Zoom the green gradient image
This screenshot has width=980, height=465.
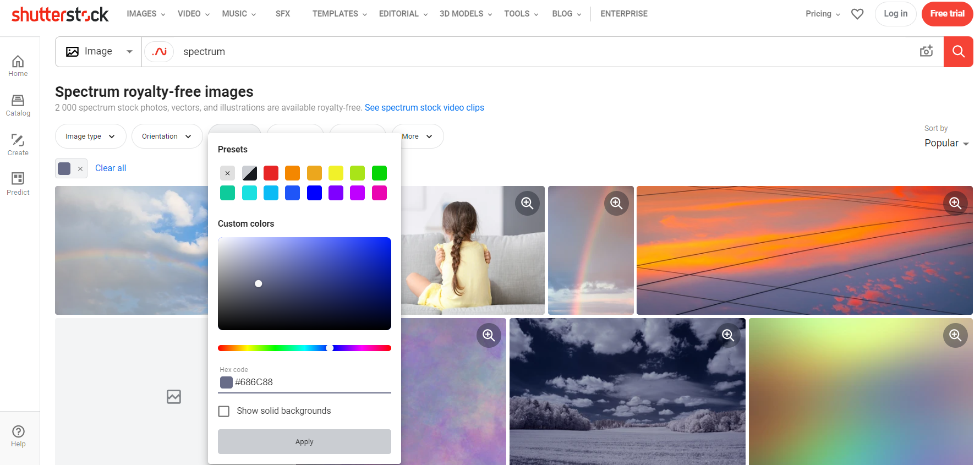(955, 335)
